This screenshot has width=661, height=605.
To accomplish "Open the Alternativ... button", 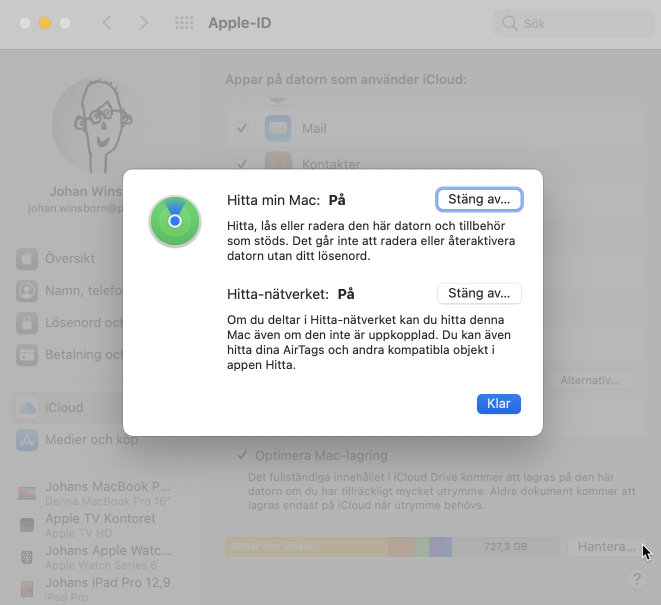I will pos(590,380).
